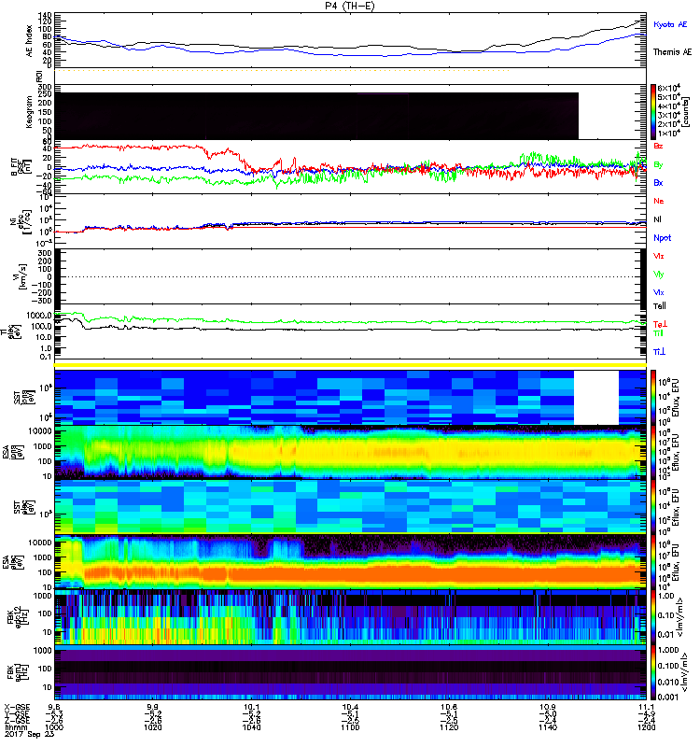Click the "[counts]" color bar unit label

686,112
